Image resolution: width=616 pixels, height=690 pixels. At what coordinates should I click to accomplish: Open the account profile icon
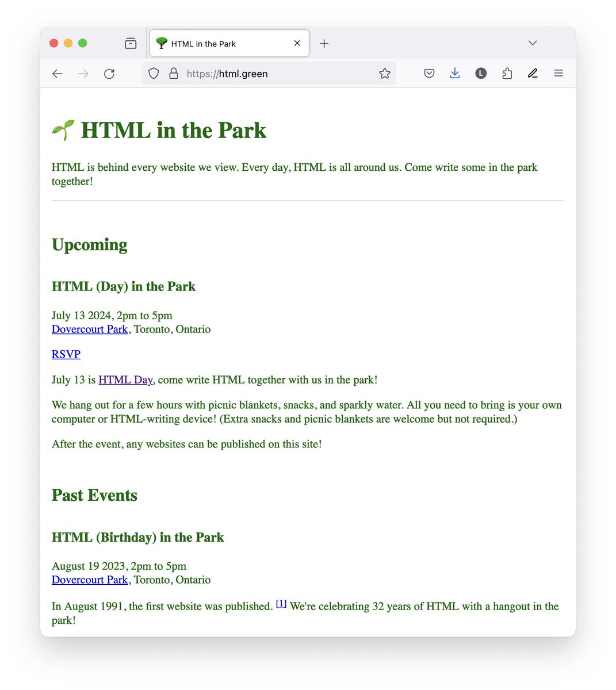[481, 73]
